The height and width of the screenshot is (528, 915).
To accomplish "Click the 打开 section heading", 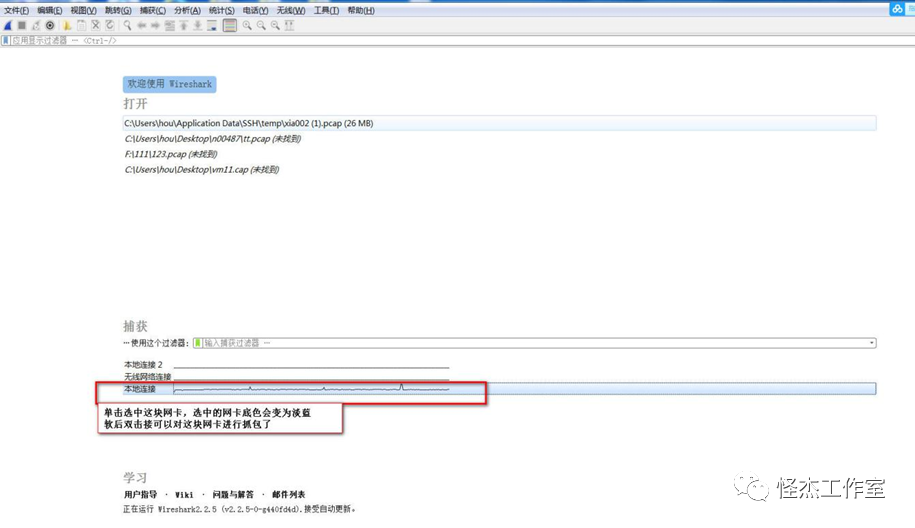I will click(x=135, y=103).
